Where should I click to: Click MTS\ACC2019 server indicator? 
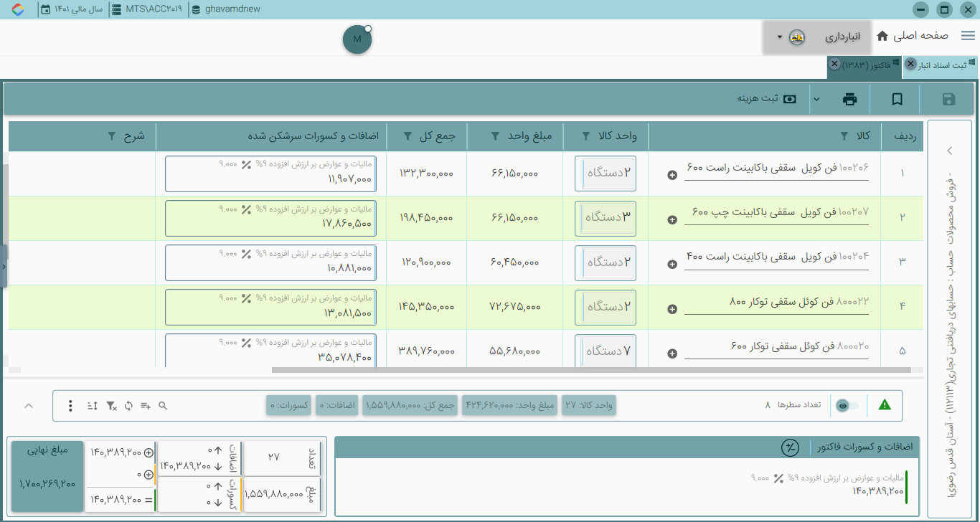pyautogui.click(x=147, y=10)
